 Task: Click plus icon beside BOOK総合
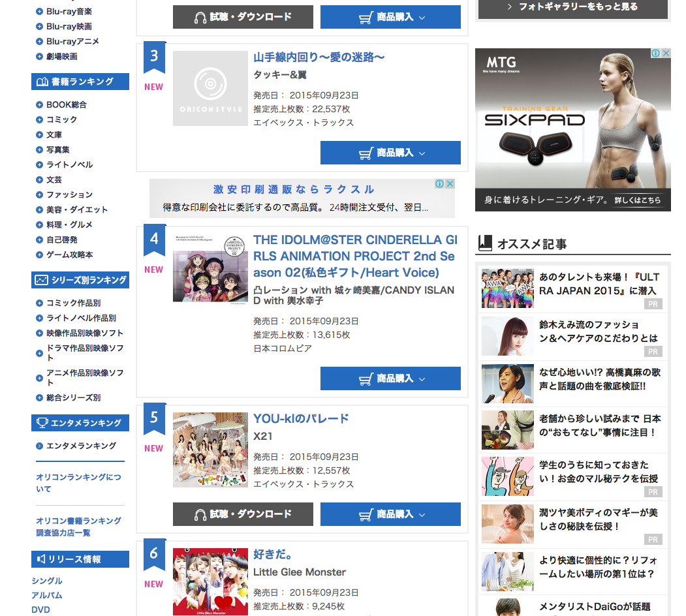39,104
